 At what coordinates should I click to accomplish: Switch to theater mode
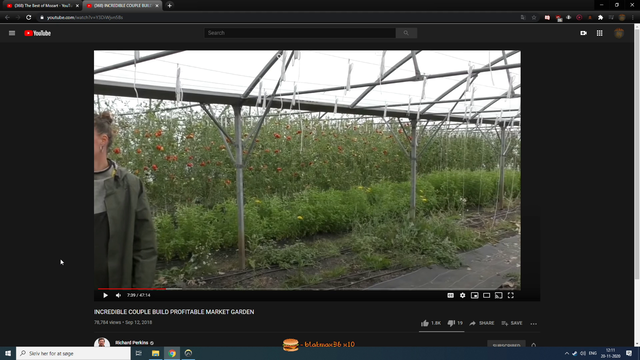(x=487, y=295)
